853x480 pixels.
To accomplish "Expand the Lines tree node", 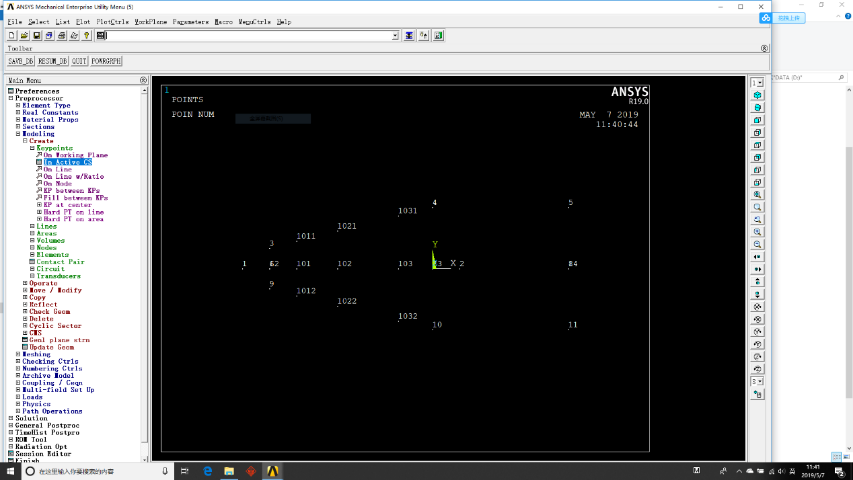I will click(32, 226).
